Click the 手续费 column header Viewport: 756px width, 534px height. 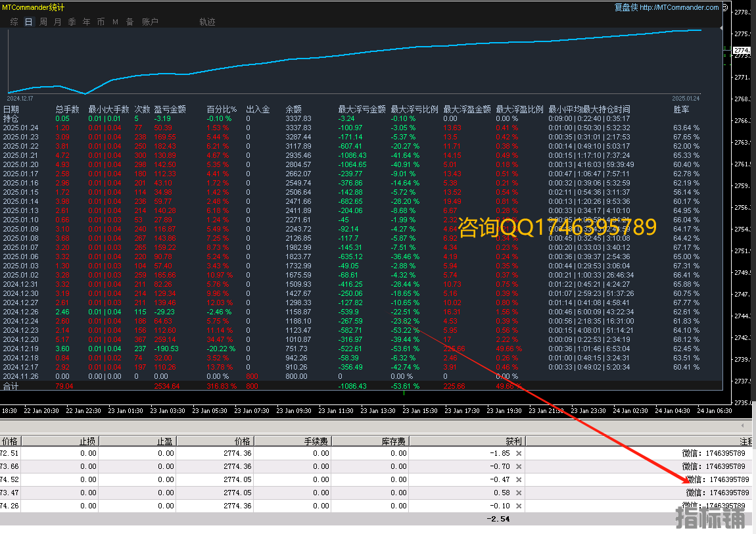[x=316, y=441]
